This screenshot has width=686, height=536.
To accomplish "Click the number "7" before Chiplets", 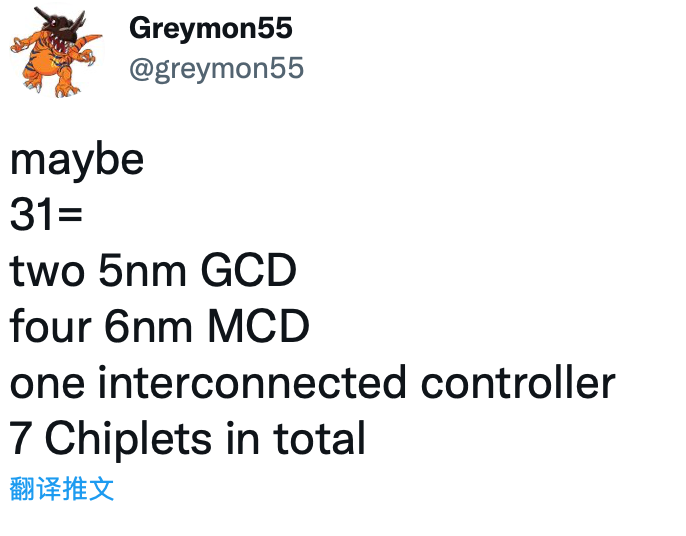I will [20, 438].
